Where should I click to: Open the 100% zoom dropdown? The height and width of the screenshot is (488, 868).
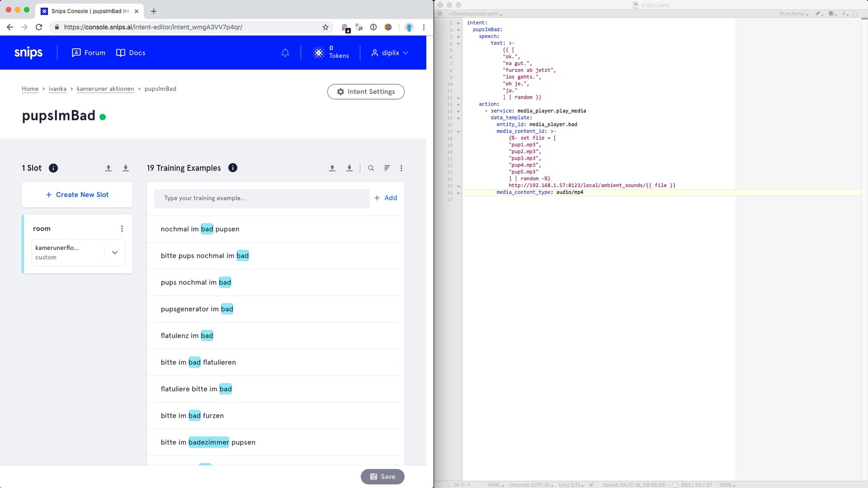tap(727, 485)
